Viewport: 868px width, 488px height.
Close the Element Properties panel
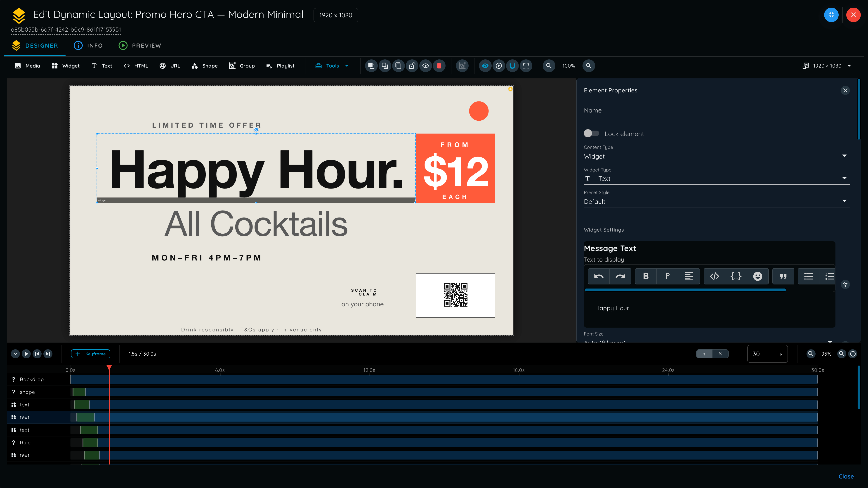tap(845, 90)
